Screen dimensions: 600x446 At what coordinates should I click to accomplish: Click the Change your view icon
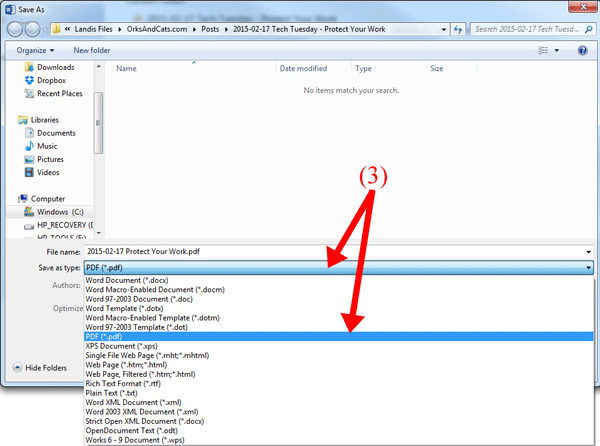coord(543,50)
